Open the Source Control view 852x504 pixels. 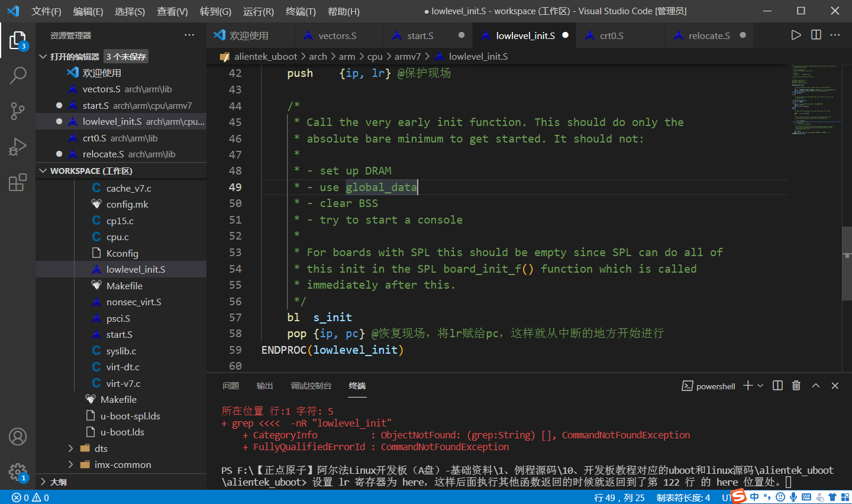(x=18, y=111)
